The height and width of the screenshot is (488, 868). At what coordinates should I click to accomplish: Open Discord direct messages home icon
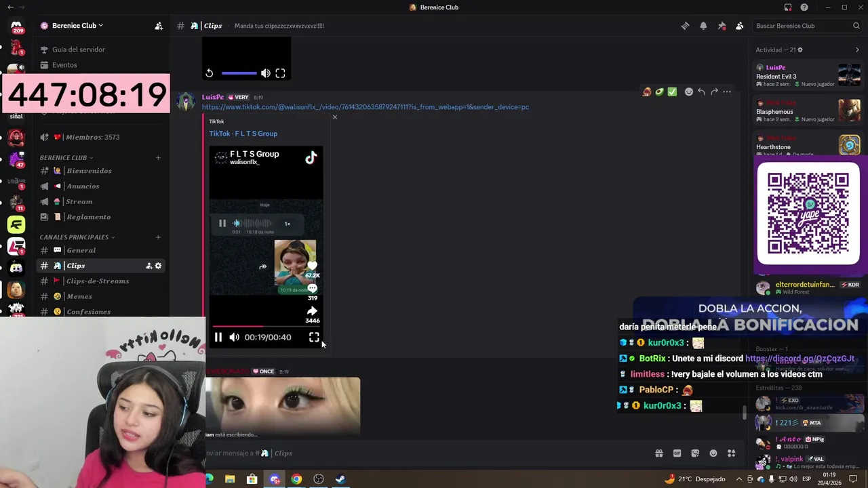[16, 26]
